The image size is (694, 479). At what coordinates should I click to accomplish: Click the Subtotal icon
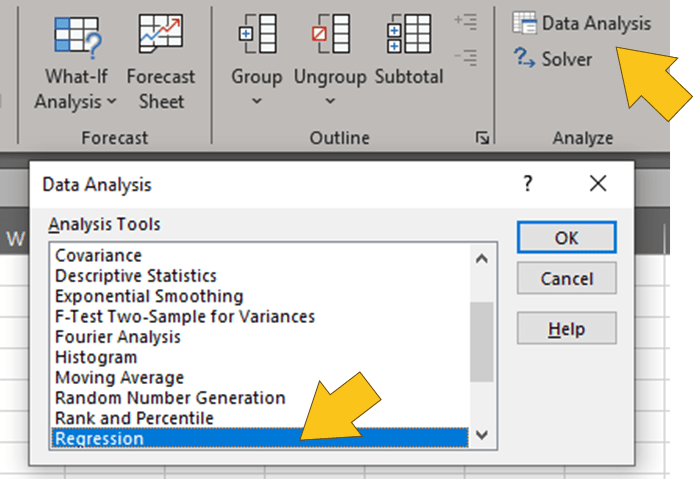tap(408, 36)
